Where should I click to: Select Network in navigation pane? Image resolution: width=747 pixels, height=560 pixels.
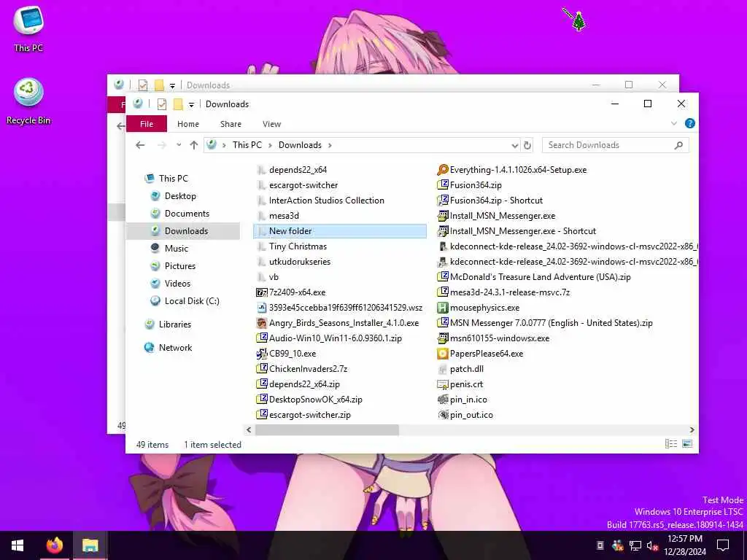pos(175,348)
